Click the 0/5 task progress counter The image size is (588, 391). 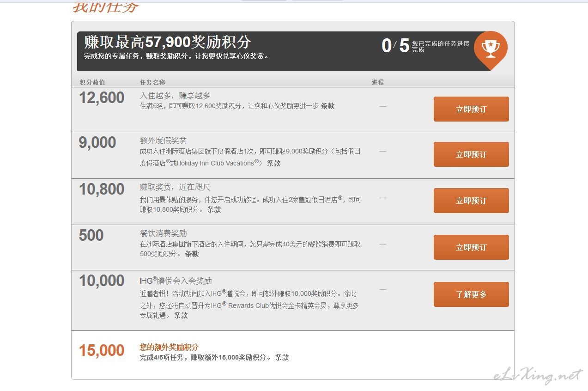[395, 46]
